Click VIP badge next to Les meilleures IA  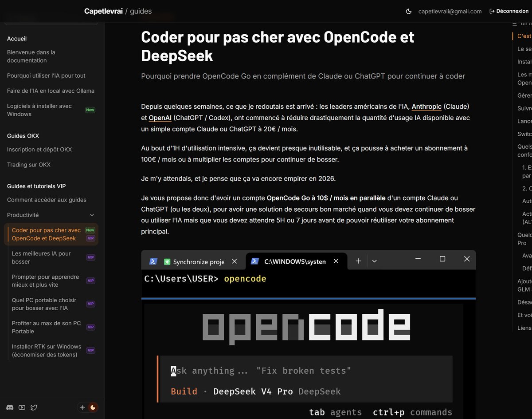coord(90,257)
